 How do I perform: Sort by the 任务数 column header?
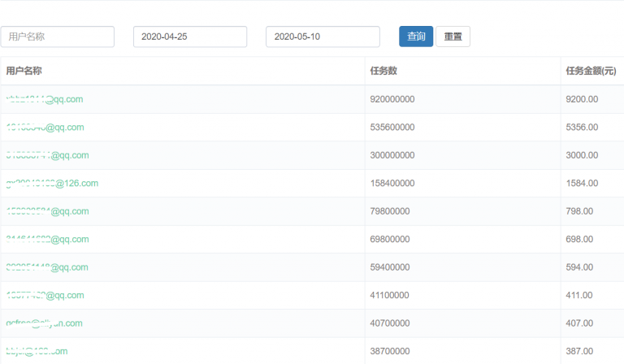tap(383, 71)
